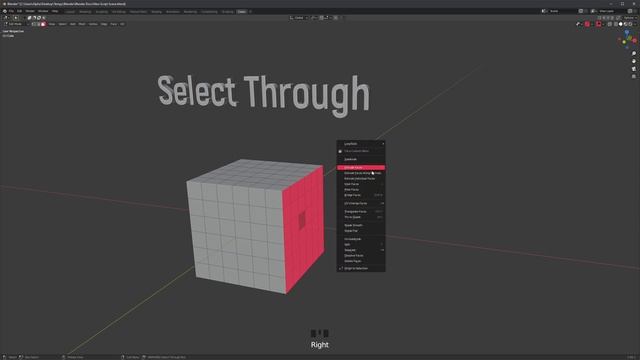This screenshot has width=640, height=360.
Task: Click the highlighted face select mode icon
Action: point(43,24)
